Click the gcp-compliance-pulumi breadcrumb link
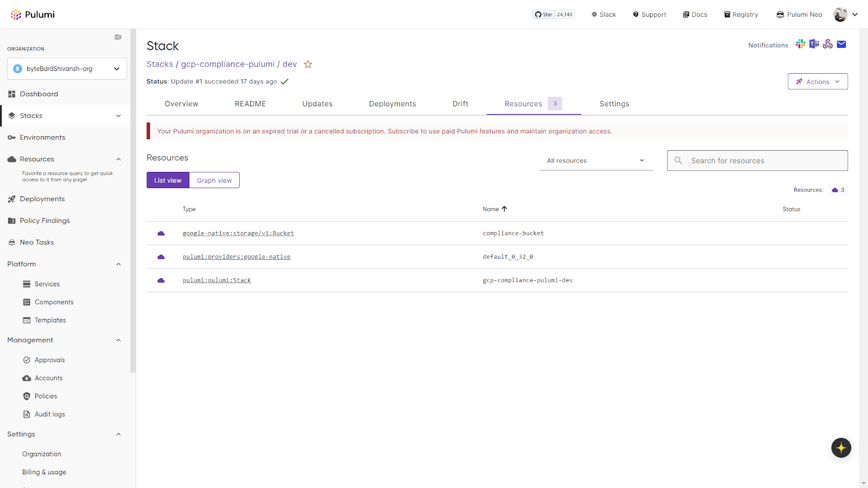Image resolution: width=868 pixels, height=488 pixels. (228, 64)
